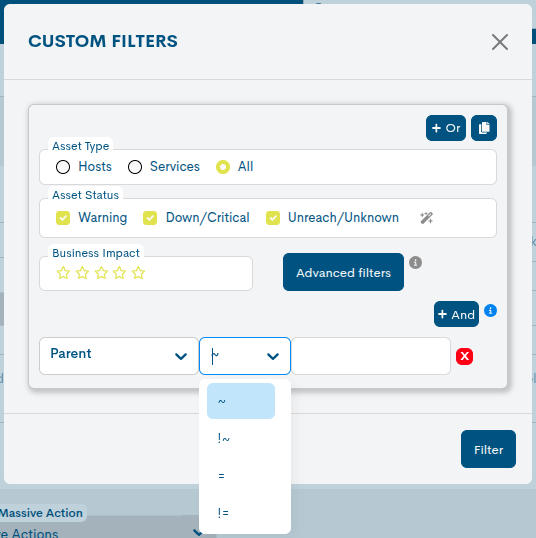This screenshot has width=536, height=538.
Task: Open the blue info icon next to And
Action: pos(490,311)
